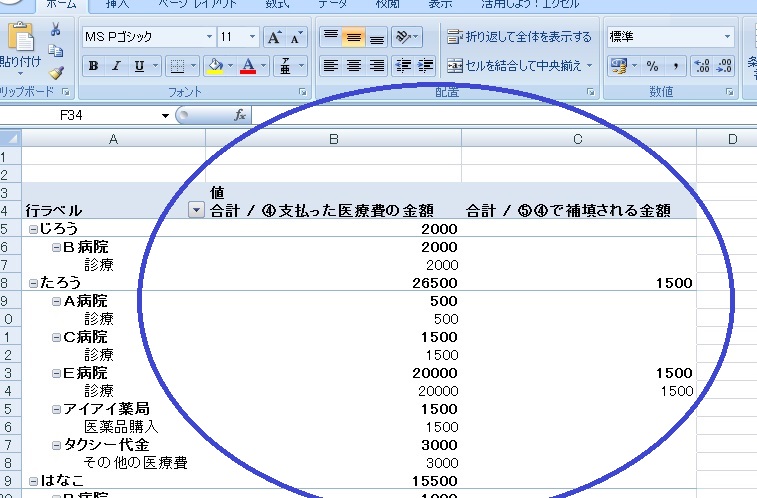Image resolution: width=757 pixels, height=498 pixels.
Task: Toggle Bold formatting
Action: (94, 66)
